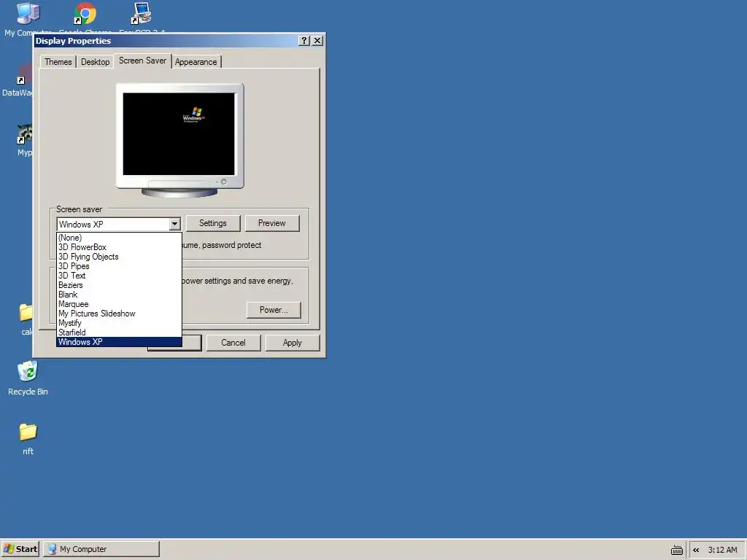Viewport: 747px width, 560px height.
Task: Click the Preview button
Action: 272,223
